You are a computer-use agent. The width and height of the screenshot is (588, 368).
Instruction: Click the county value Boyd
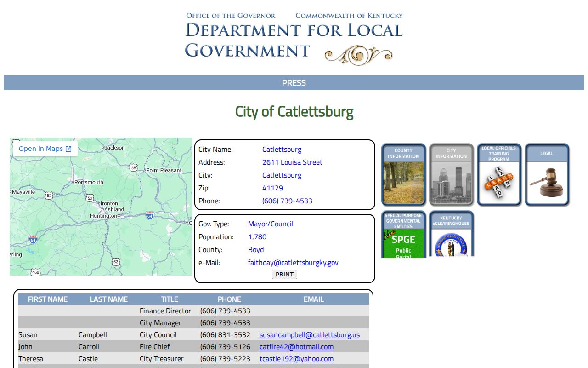click(x=256, y=250)
